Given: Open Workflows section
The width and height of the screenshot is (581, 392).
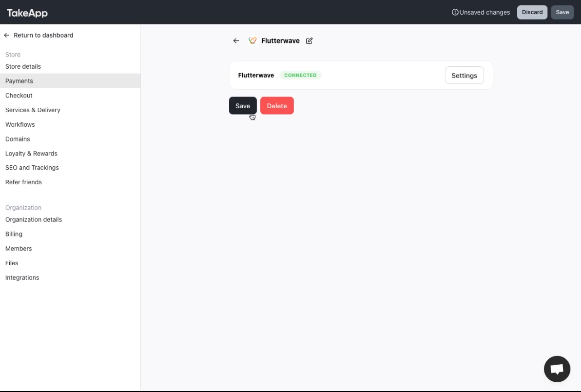Looking at the screenshot, I should 20,124.
